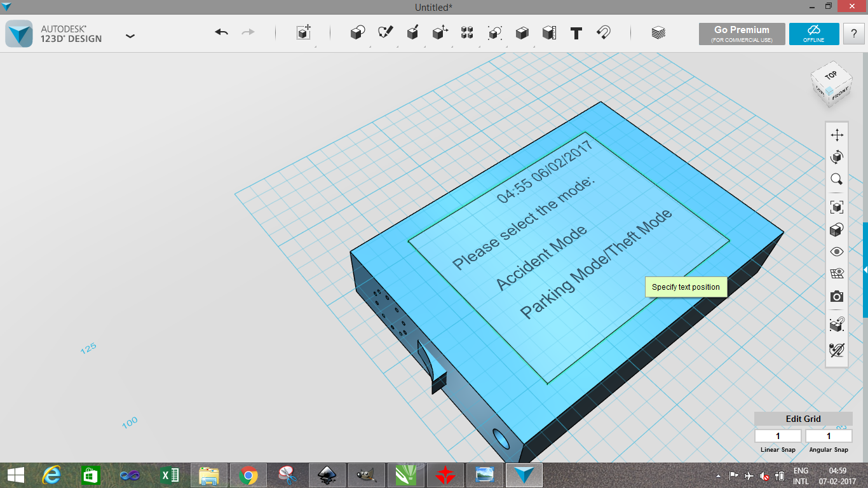Image resolution: width=868 pixels, height=488 pixels.
Task: Click the '04:55 06/02/2017' text on model
Action: [545, 171]
